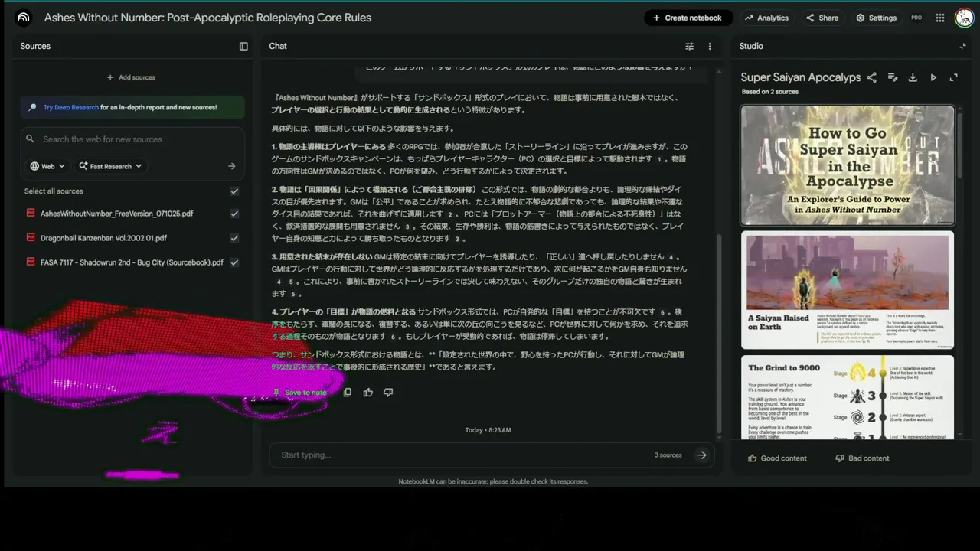Click the Sources panel heading

(x=35, y=46)
